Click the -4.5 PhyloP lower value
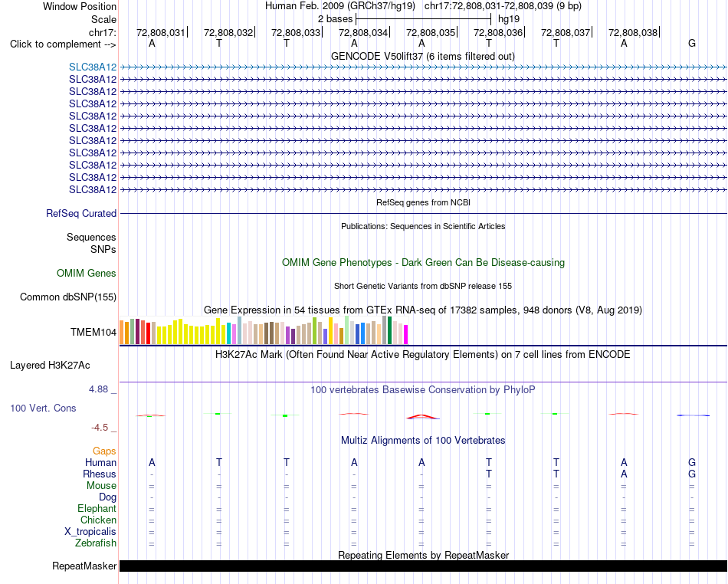This screenshot has width=728, height=584. click(100, 428)
